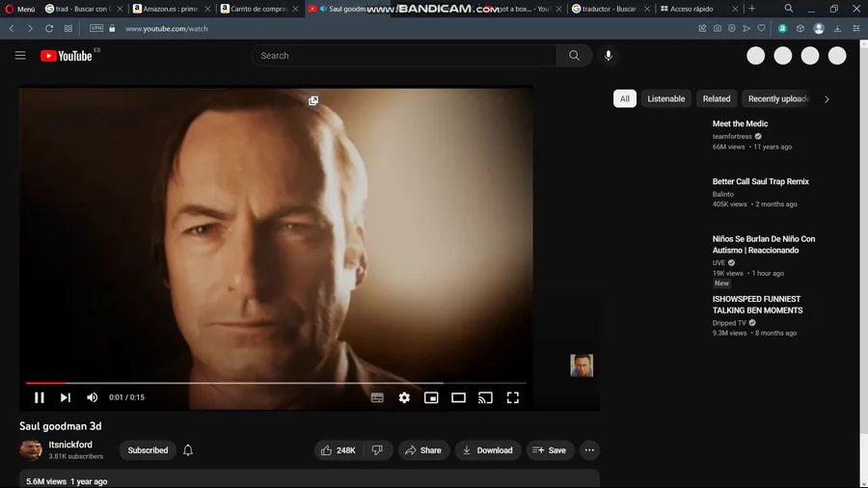Reload the current page
868x488 pixels.
point(49,28)
